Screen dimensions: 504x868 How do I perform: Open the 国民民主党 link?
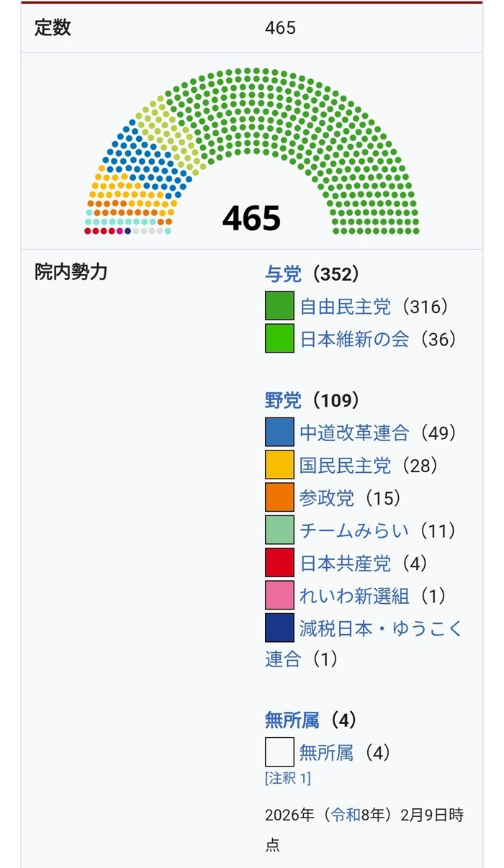[346, 466]
